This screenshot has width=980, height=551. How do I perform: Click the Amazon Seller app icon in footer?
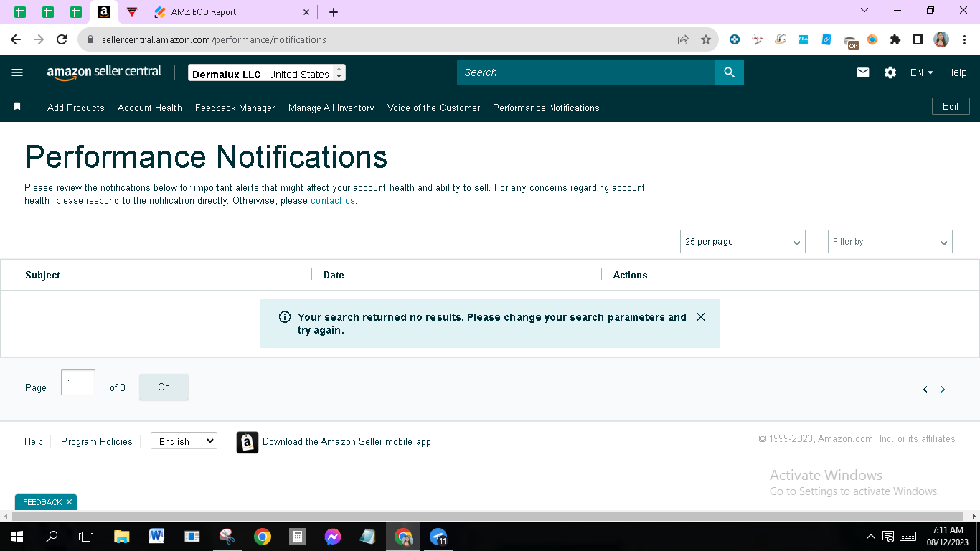pos(248,442)
